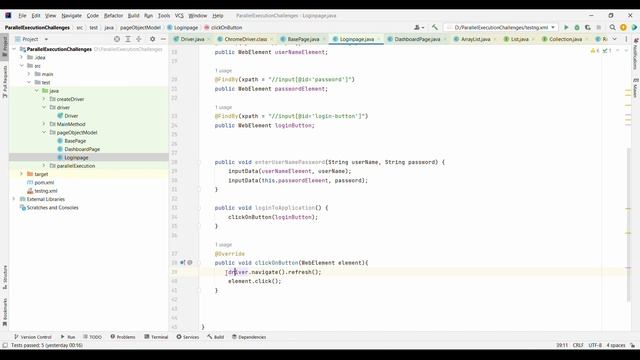
Task: Expand the main folder
Action: pos(29,74)
